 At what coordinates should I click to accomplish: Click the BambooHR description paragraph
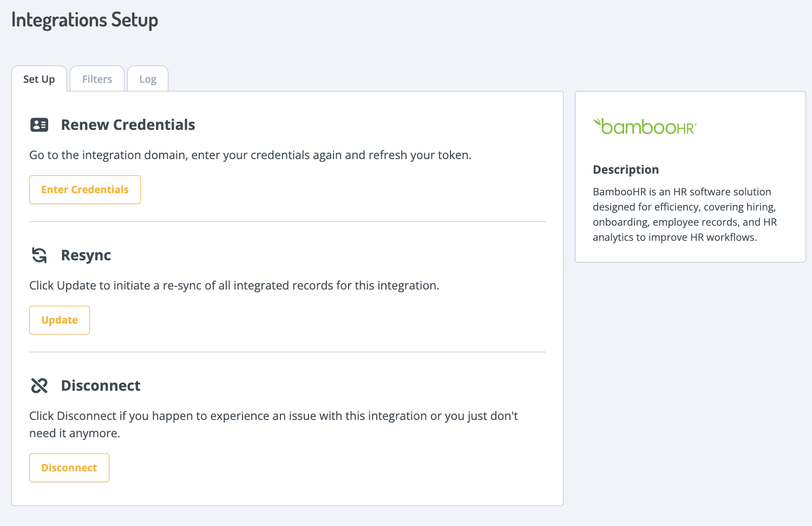click(x=685, y=214)
